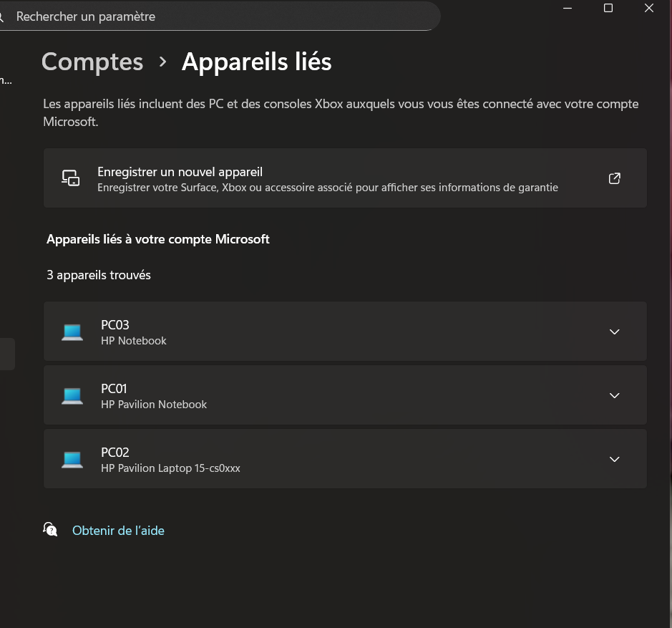Image resolution: width=672 pixels, height=628 pixels.
Task: Go back to Comptes via breadcrumb
Action: click(92, 62)
